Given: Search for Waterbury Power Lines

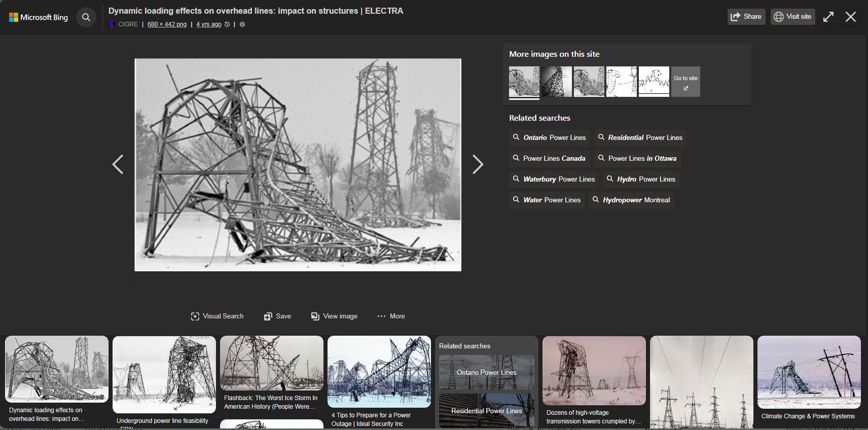Looking at the screenshot, I should point(554,179).
